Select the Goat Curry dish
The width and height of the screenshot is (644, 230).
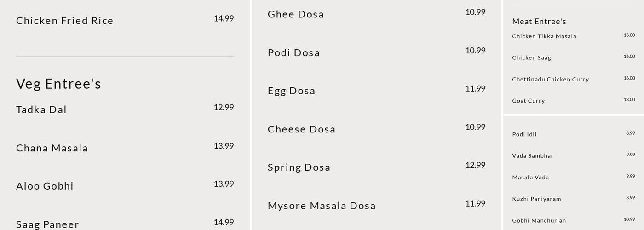[x=529, y=101]
